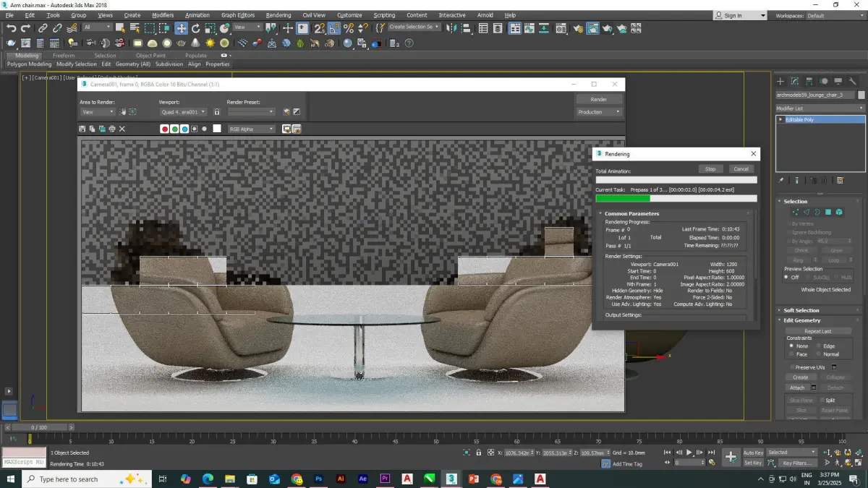Viewport: 868px width, 488px height.
Task: Open the RGB Alpha channel dropdown
Action: (x=252, y=129)
